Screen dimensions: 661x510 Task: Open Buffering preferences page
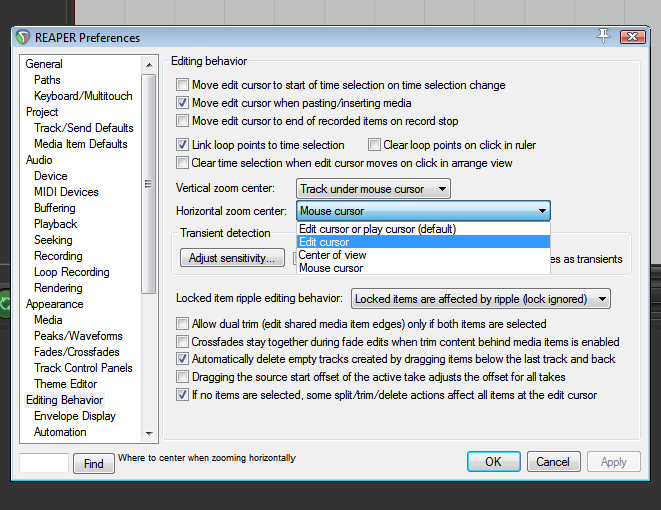pyautogui.click(x=55, y=208)
